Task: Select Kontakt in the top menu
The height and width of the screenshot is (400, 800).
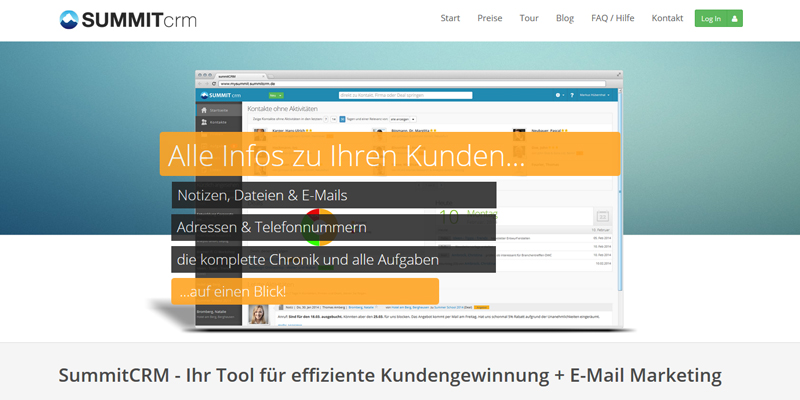Action: coord(667,18)
